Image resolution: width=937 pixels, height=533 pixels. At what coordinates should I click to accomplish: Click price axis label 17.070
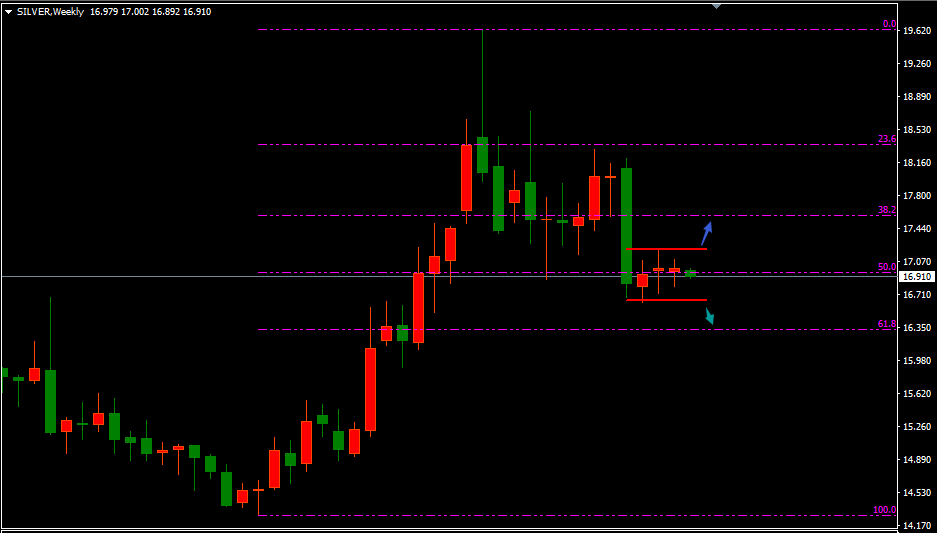(917, 262)
